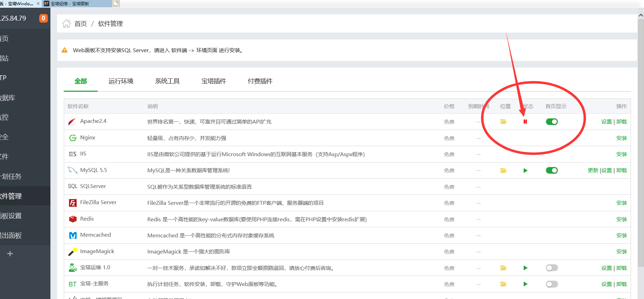Screen dimensions: 644x299
Task: Switch to the 运行环境 tab
Action: [x=121, y=81]
